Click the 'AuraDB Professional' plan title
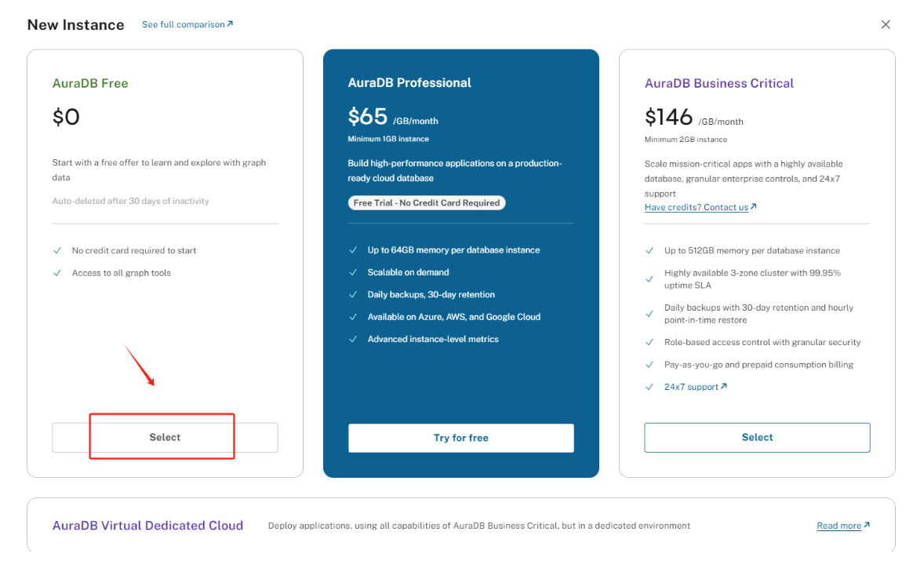924x568 pixels. click(x=409, y=82)
